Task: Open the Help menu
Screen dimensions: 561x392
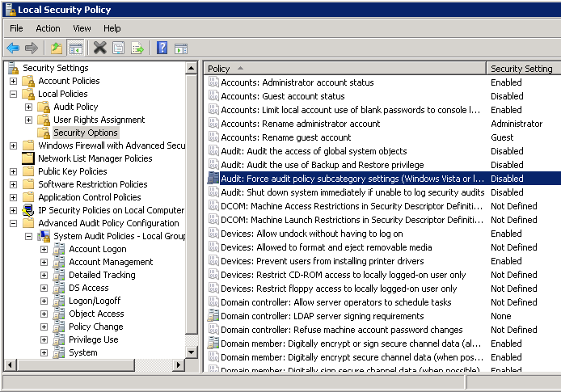Action: 112,28
